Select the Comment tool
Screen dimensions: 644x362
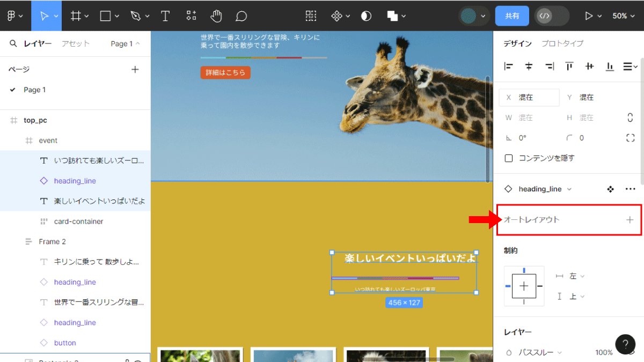pos(241,16)
